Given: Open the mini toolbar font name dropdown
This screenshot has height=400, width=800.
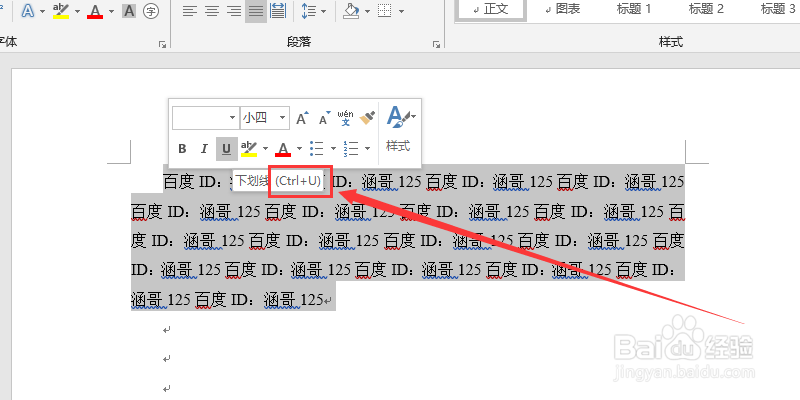Looking at the screenshot, I should pos(232,118).
